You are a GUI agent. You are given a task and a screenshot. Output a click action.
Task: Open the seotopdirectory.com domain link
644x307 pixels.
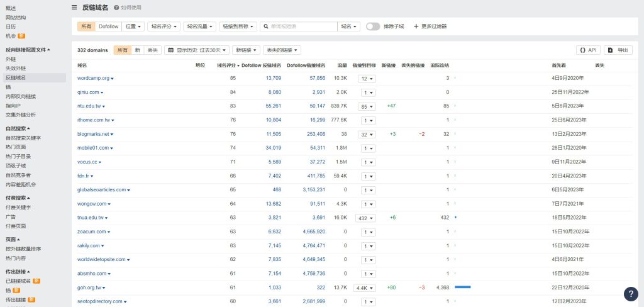100,301
